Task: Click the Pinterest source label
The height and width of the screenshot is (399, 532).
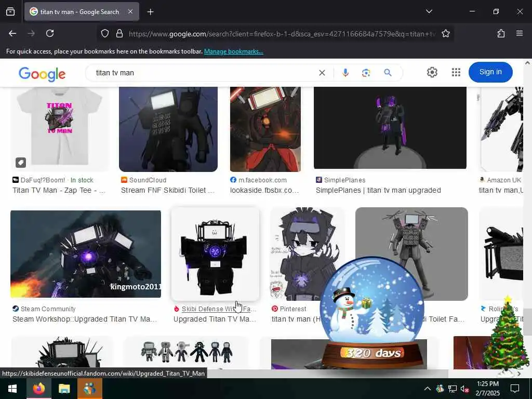Action: pyautogui.click(x=289, y=309)
